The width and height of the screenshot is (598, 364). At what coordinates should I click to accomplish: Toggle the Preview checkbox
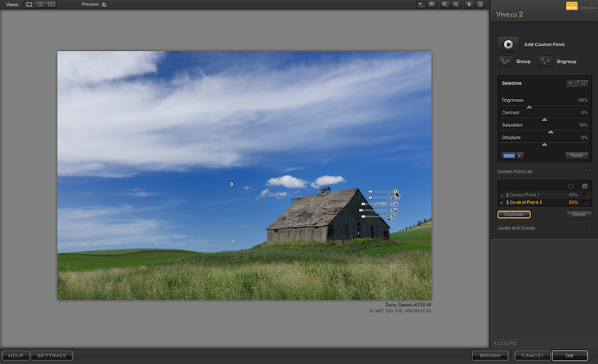point(104,4)
